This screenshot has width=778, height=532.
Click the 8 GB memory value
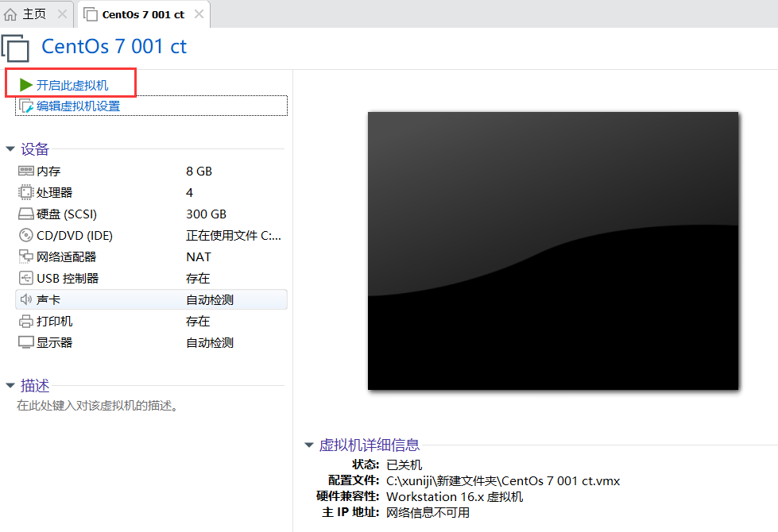point(199,171)
